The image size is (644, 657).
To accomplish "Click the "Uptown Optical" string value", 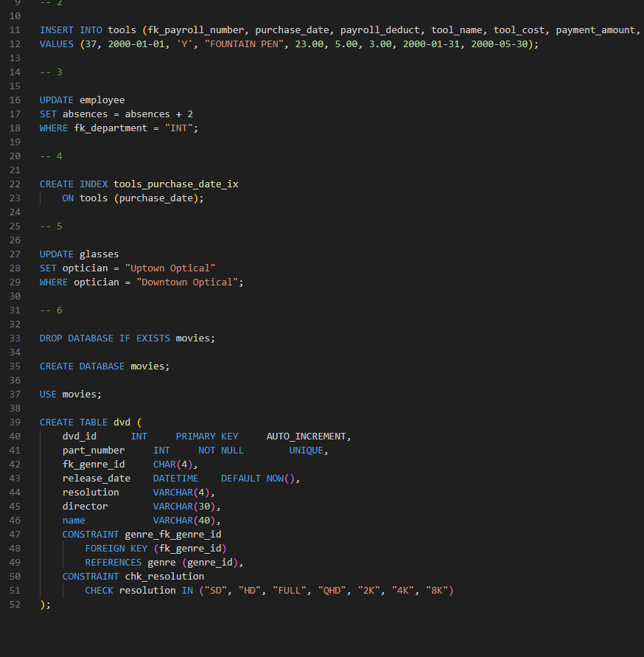I will click(170, 268).
